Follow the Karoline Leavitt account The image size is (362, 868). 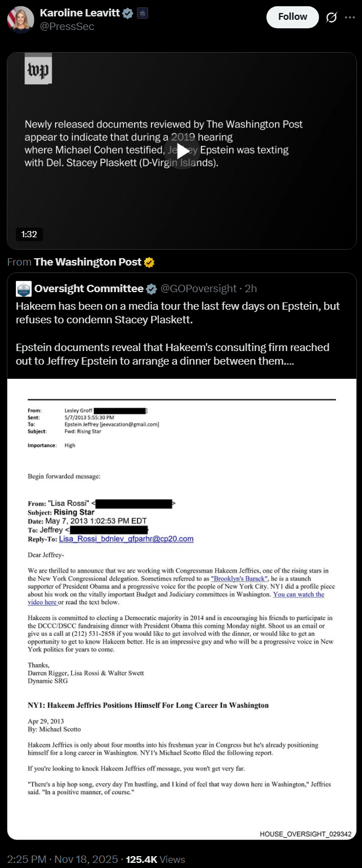click(292, 17)
